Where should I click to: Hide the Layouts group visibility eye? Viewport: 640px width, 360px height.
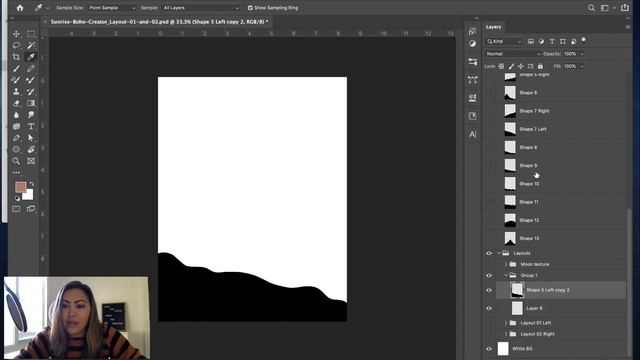(x=489, y=253)
